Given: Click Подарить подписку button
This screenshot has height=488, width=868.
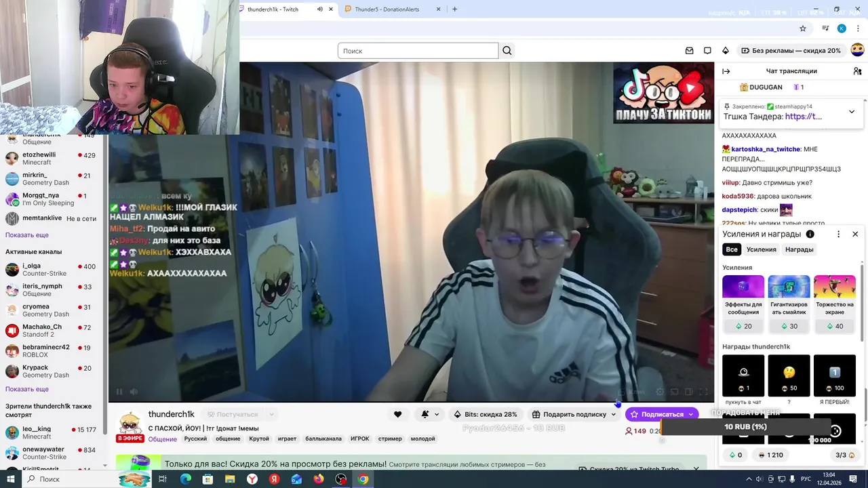Looking at the screenshot, I should click(x=569, y=414).
